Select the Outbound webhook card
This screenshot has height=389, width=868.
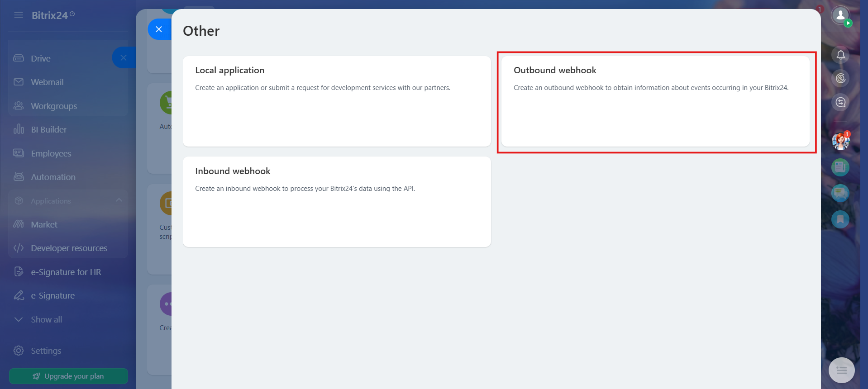click(655, 101)
